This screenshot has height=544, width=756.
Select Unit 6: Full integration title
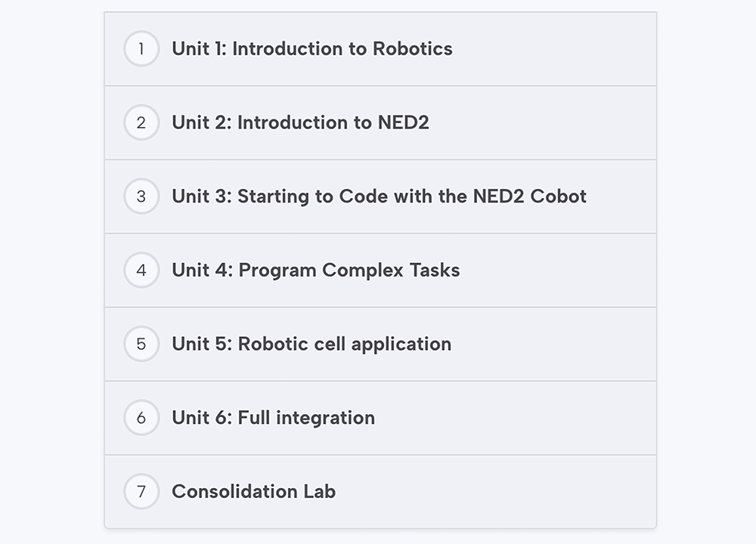click(274, 418)
